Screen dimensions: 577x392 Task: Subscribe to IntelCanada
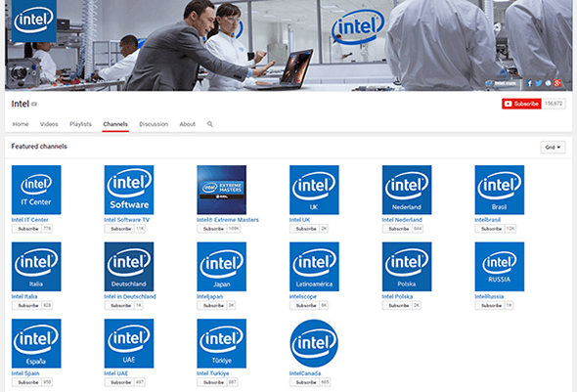(305, 382)
